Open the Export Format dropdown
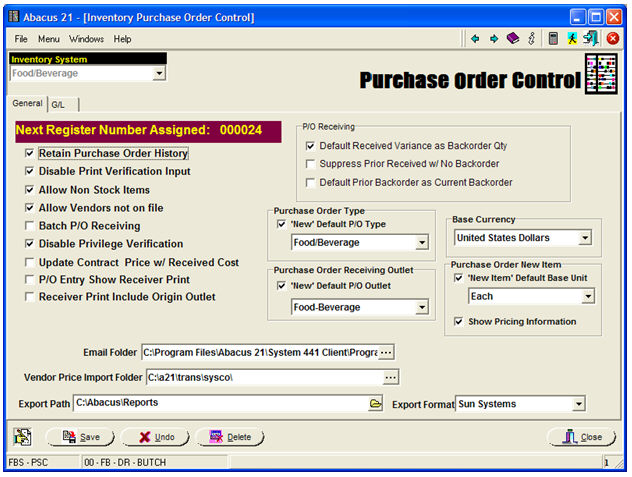Image resolution: width=632 pixels, height=477 pixels. [578, 404]
